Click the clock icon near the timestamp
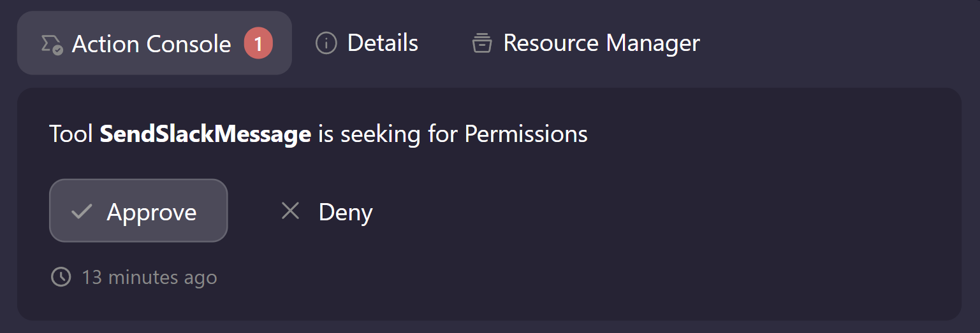Image resolution: width=980 pixels, height=333 pixels. [x=61, y=277]
